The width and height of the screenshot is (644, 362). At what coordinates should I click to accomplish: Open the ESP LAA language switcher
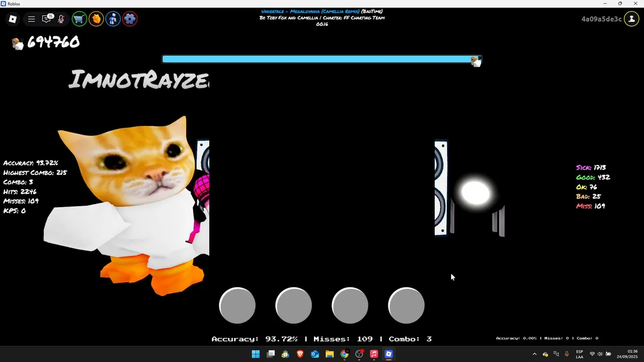pos(580,354)
